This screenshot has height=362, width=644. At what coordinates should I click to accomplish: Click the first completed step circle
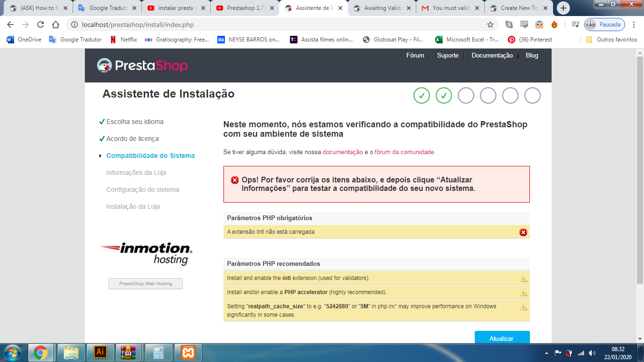421,96
